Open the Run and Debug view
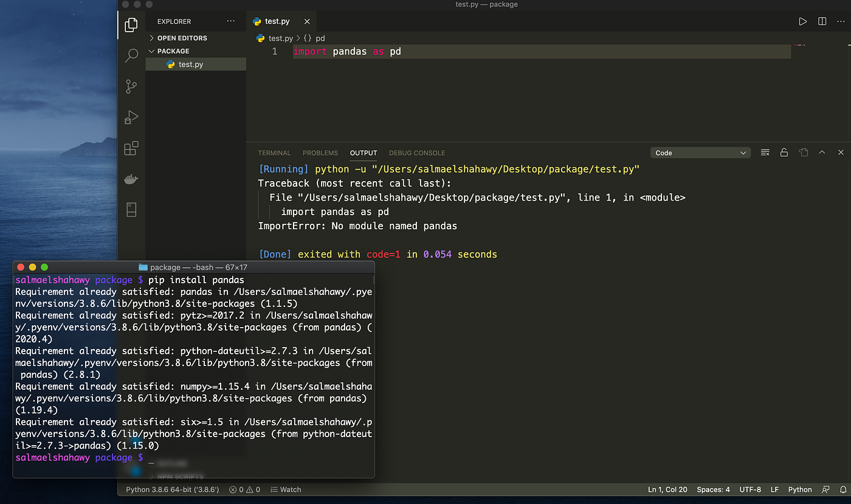The height and width of the screenshot is (504, 851). 131,117
